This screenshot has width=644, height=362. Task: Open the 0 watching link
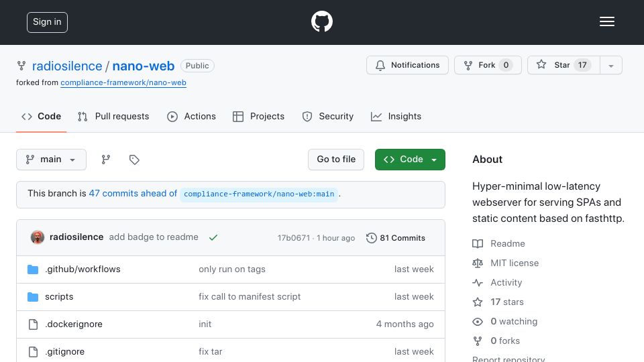coord(504,321)
